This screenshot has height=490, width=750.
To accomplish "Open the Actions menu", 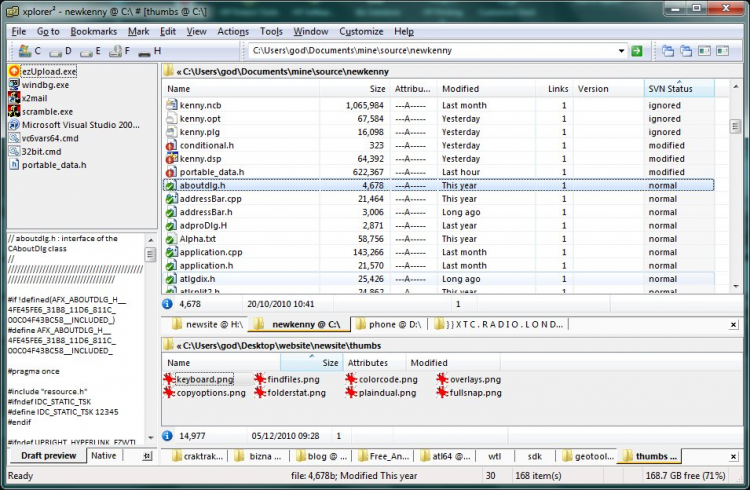I will click(x=233, y=32).
